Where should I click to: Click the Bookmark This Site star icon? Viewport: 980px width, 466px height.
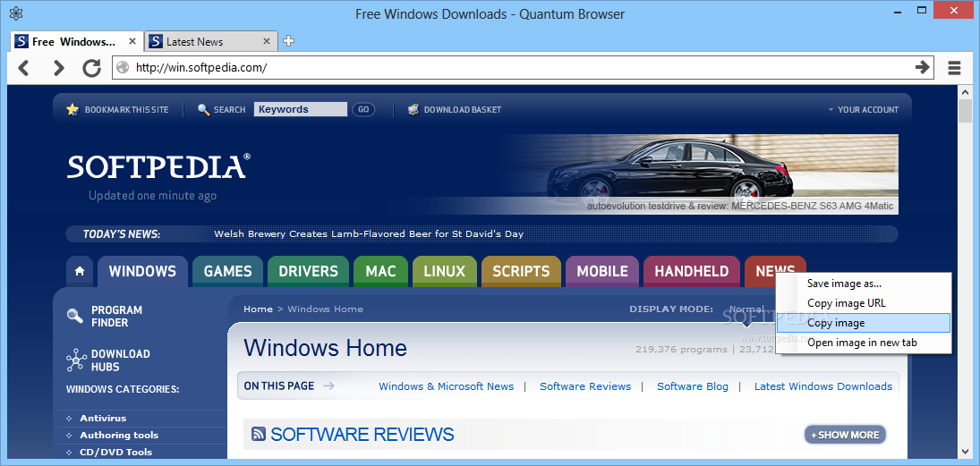[72, 109]
